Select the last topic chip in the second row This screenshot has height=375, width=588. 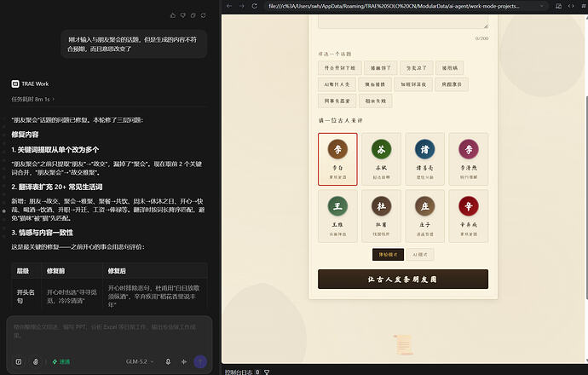click(x=452, y=84)
